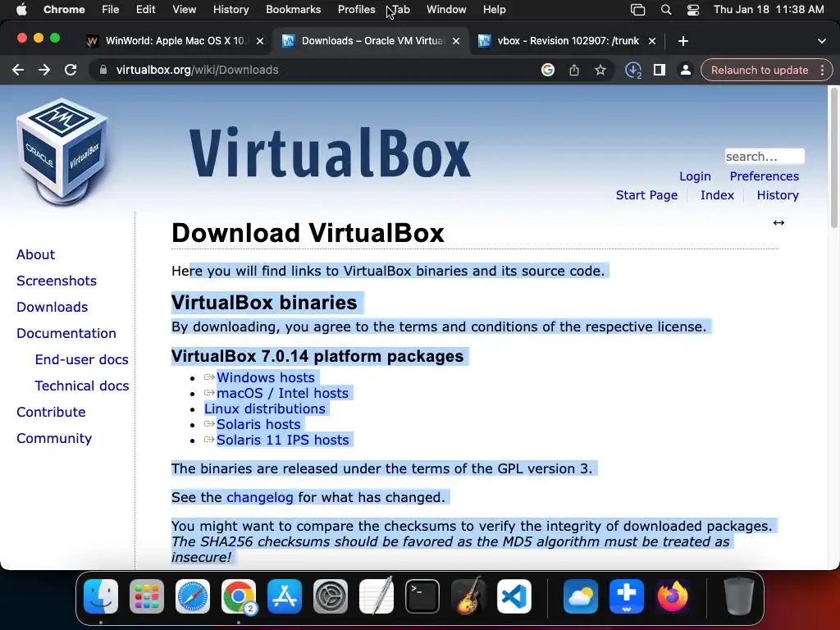Viewport: 840px width, 630px height.
Task: Click the Login link
Action: pos(695,176)
